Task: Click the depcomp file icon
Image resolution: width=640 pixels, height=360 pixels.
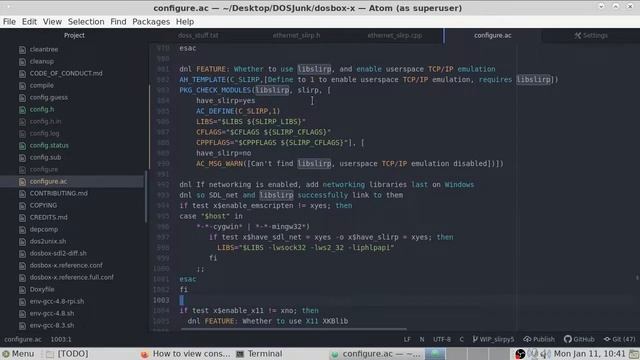Action: tap(22, 229)
